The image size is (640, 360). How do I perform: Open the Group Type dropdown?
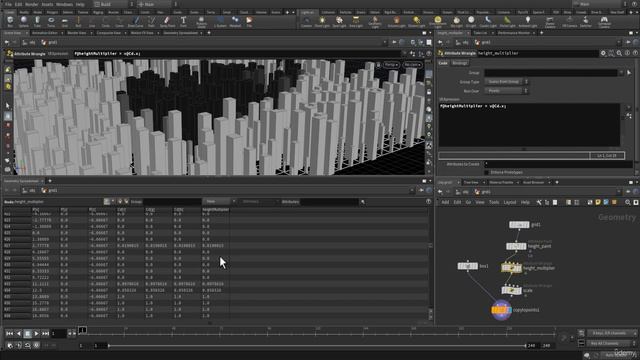(x=506, y=82)
